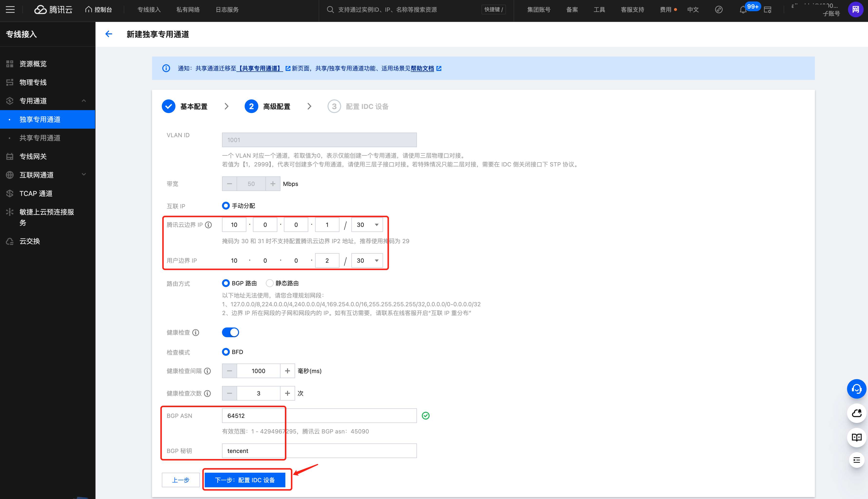Click the customer service headset floating icon

click(856, 389)
